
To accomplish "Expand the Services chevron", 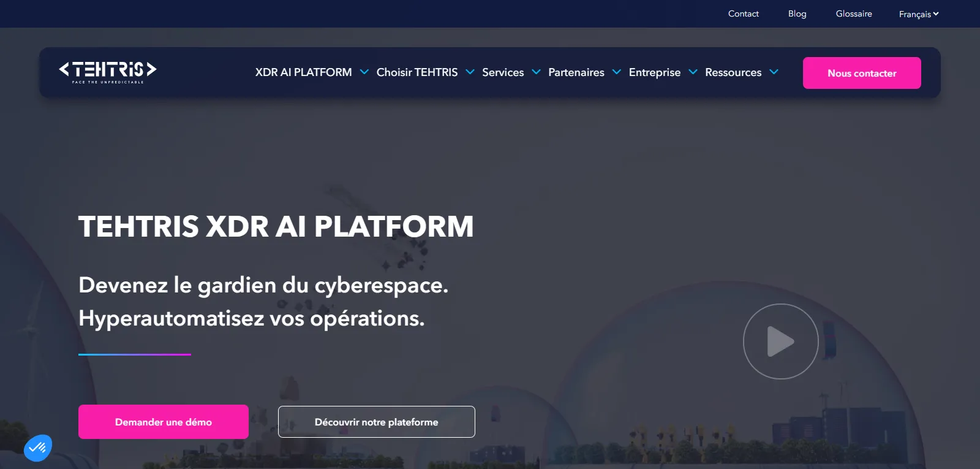I will pos(537,72).
